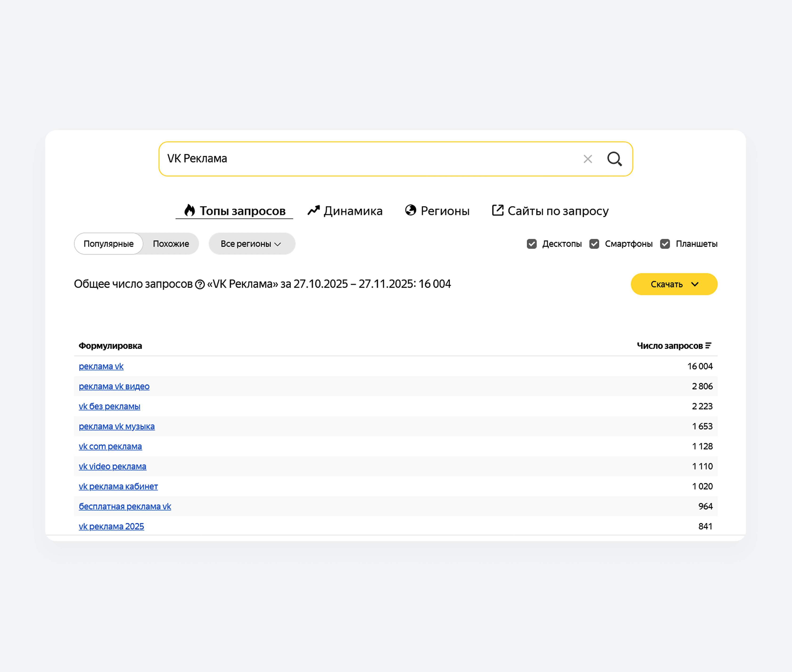Click the globe icon for Регионы
The height and width of the screenshot is (672, 792).
coord(410,210)
